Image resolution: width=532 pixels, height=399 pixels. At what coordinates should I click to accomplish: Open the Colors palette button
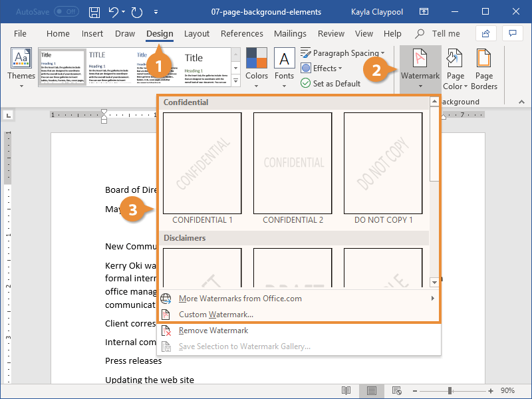coord(257,66)
